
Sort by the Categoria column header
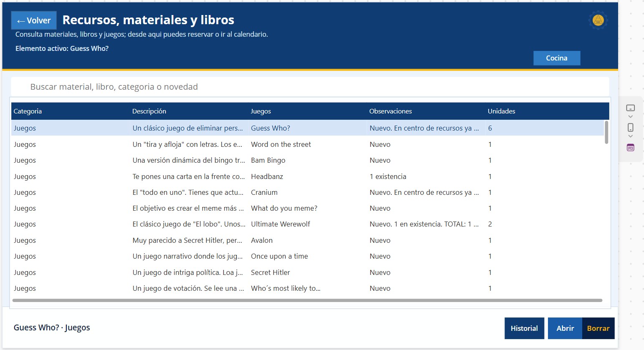(28, 111)
